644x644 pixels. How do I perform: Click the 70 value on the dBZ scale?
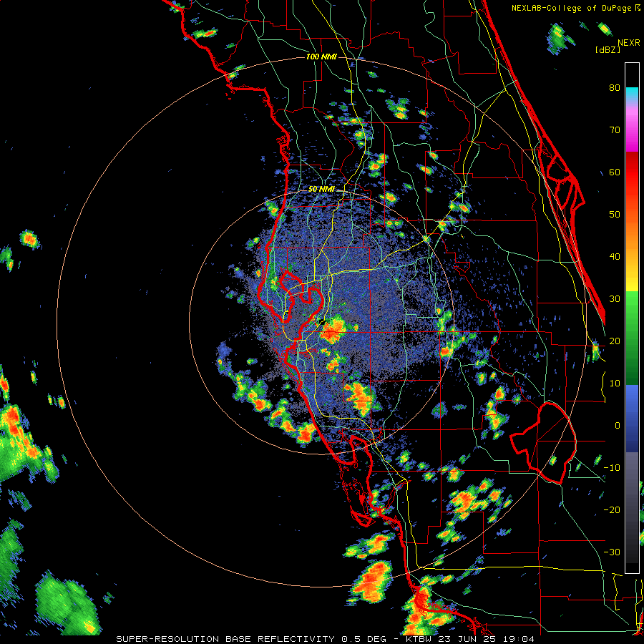click(x=615, y=130)
